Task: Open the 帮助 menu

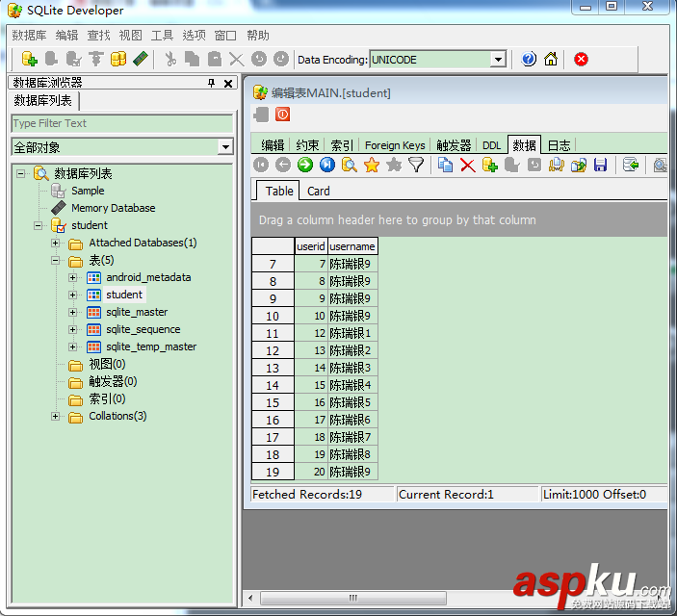Action: click(x=258, y=36)
